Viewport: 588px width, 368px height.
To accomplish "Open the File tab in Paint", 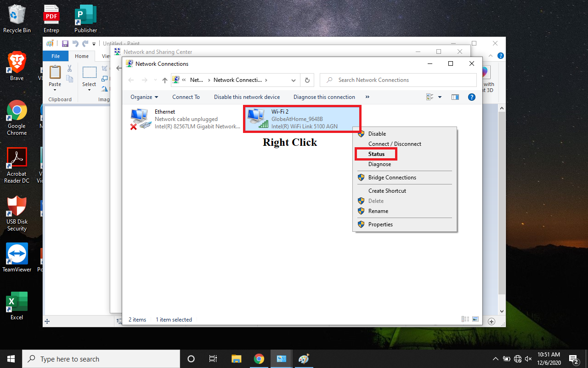I will coord(56,56).
